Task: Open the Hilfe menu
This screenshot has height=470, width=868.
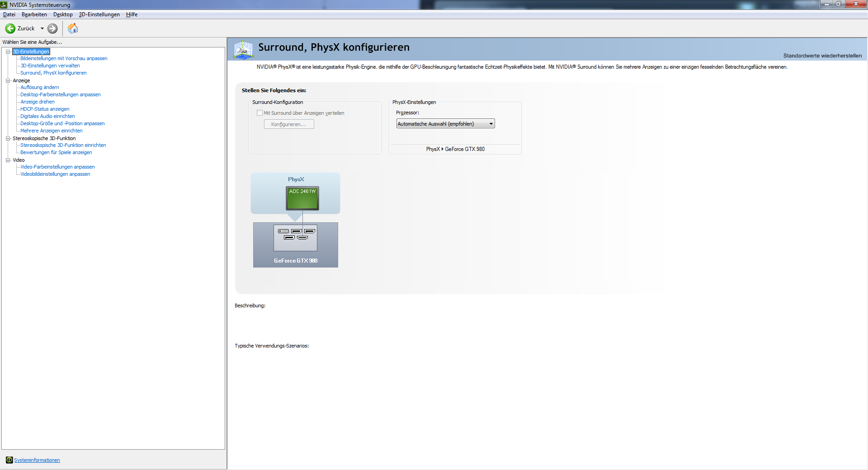Action: pyautogui.click(x=132, y=14)
